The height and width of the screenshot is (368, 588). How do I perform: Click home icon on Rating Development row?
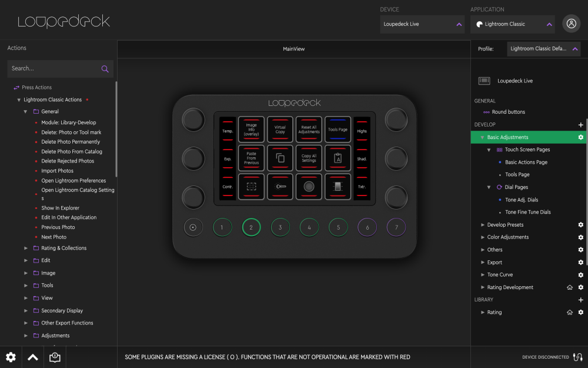coord(570,287)
